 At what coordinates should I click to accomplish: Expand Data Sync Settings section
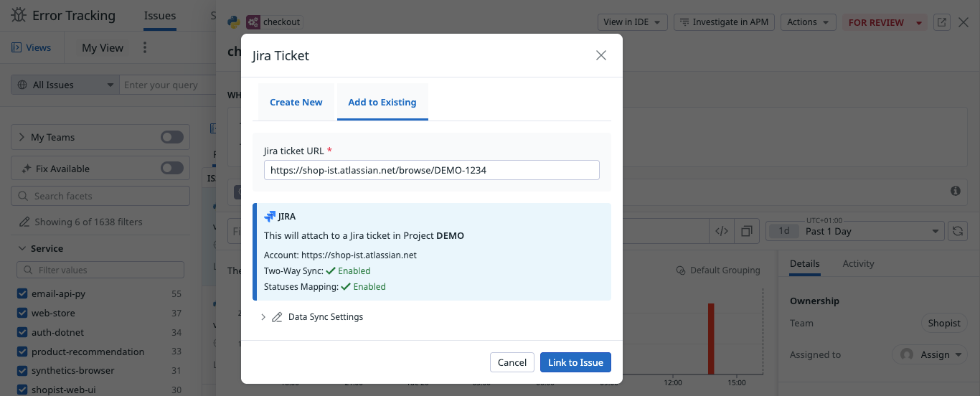263,317
